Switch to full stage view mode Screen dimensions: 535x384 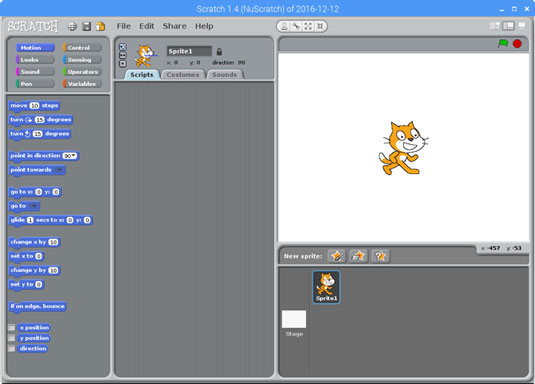point(508,26)
